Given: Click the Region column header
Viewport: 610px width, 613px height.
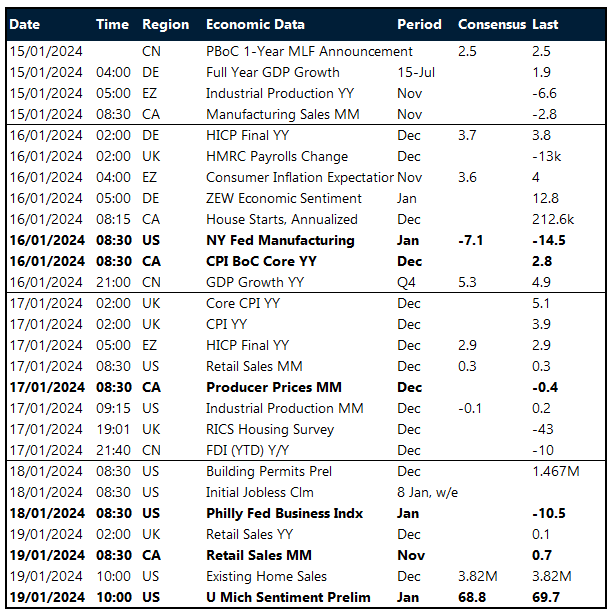Looking at the screenshot, I should [x=165, y=24].
